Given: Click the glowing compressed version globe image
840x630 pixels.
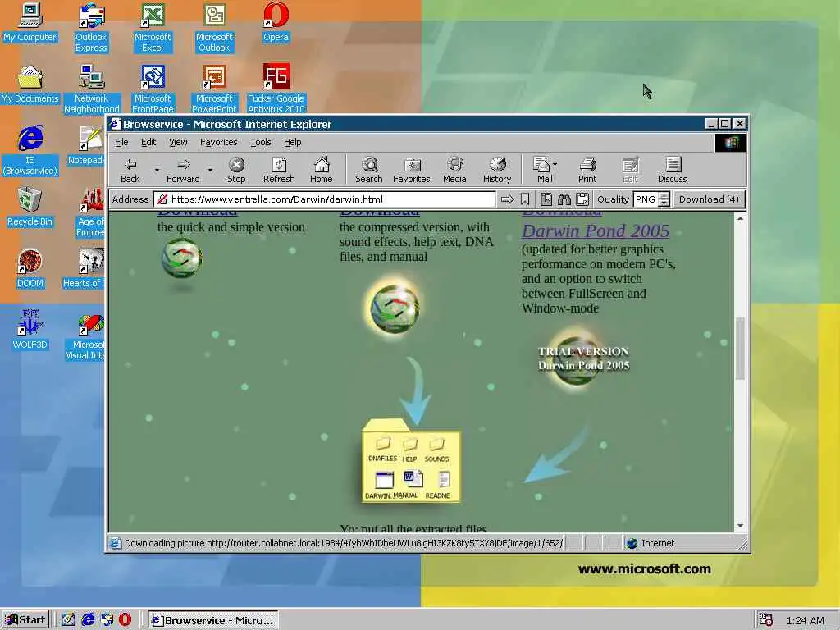Looking at the screenshot, I should (x=395, y=308).
